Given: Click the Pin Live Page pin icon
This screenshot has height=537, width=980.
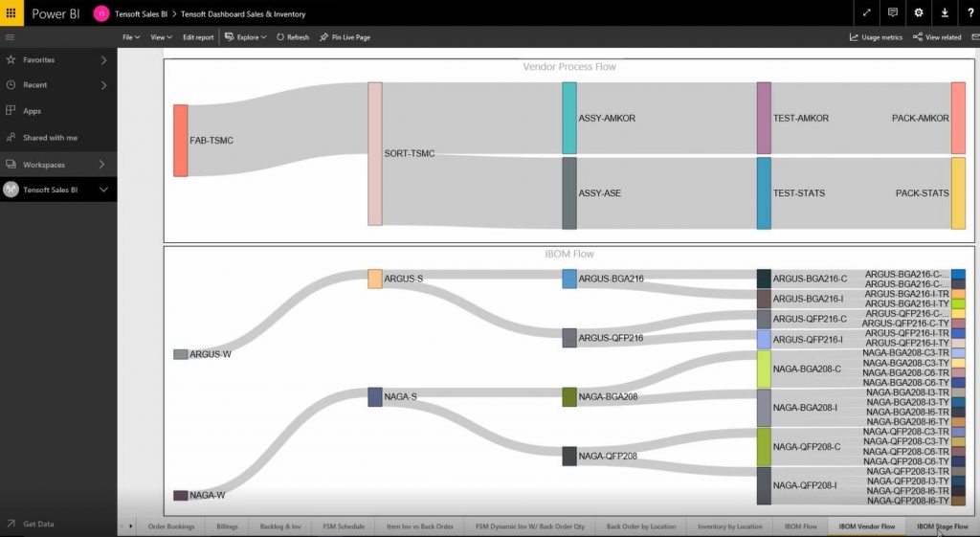Looking at the screenshot, I should tap(323, 37).
